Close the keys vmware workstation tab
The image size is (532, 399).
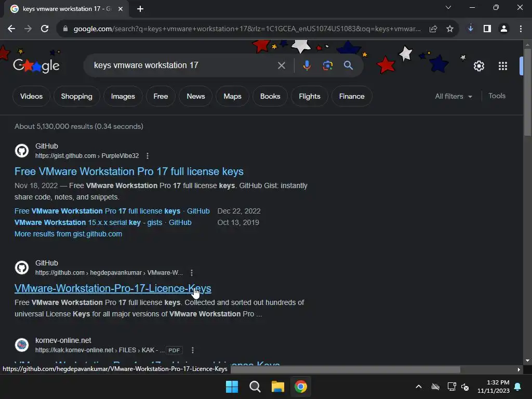121,9
